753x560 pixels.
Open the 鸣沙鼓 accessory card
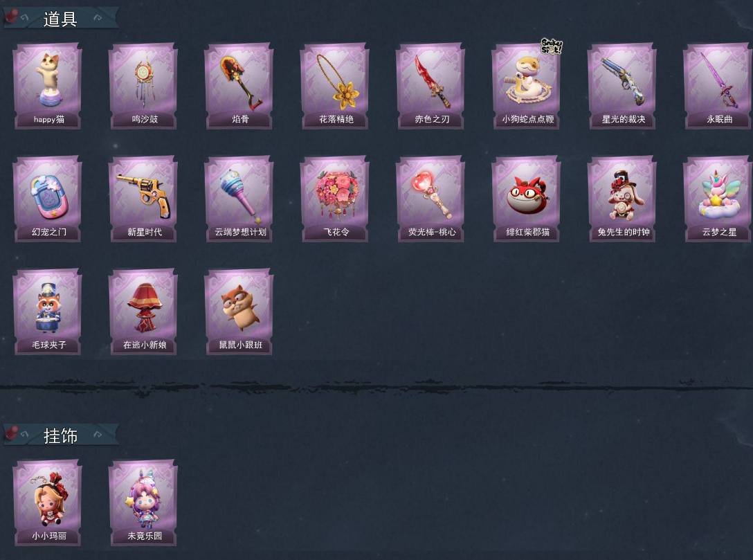tap(143, 86)
